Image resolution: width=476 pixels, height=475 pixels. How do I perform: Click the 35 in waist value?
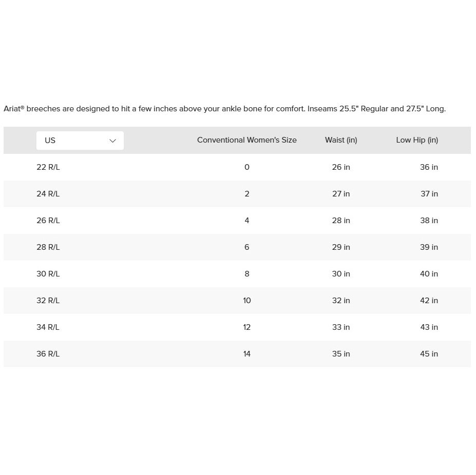point(341,354)
